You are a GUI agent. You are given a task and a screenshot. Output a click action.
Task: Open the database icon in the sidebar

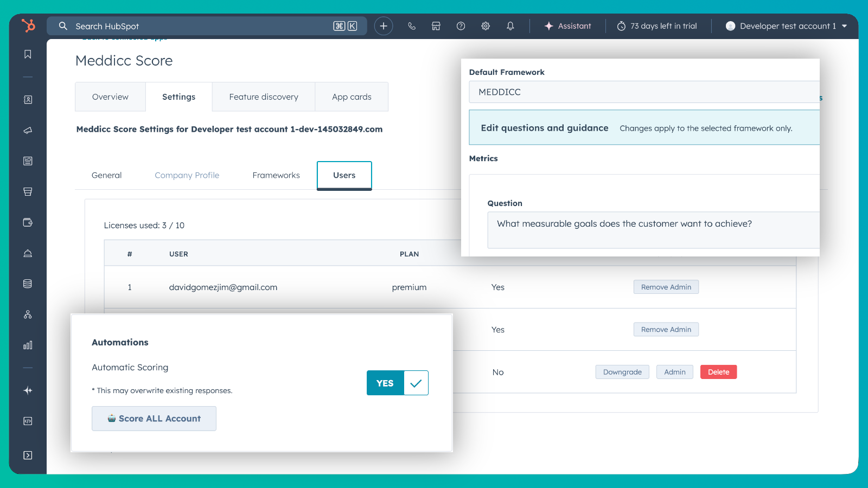tap(28, 283)
